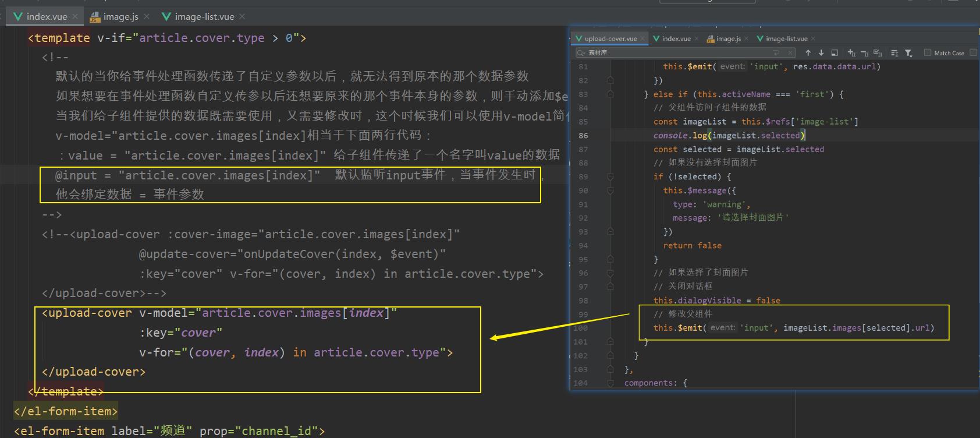Click the 'return false' statement
The image size is (980, 438).
click(692, 246)
